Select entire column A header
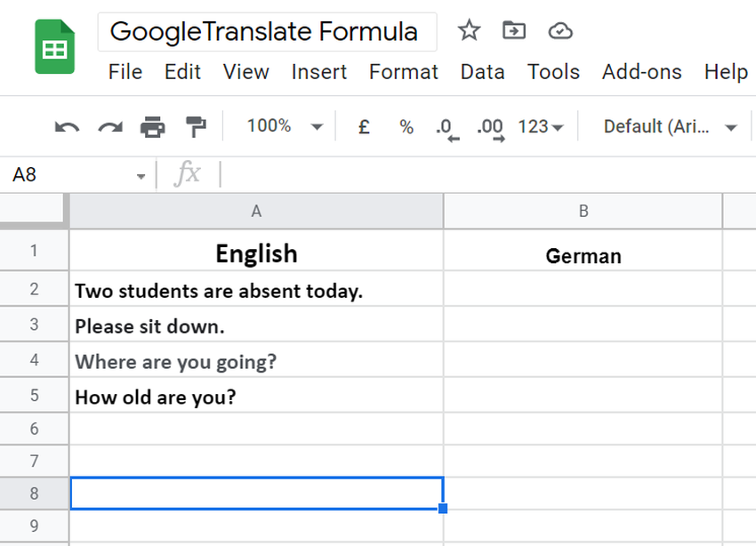 coord(256,211)
